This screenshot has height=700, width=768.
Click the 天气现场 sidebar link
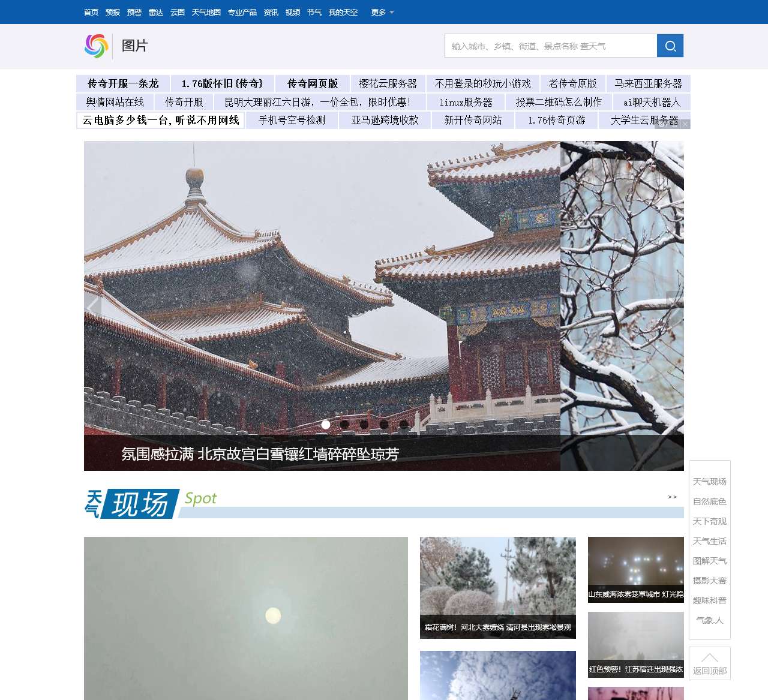[x=710, y=482]
